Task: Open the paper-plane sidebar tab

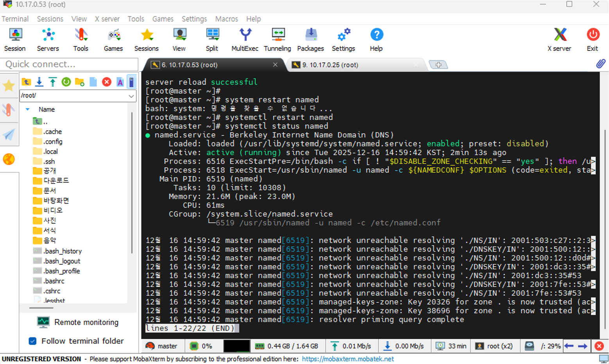Action: point(9,135)
